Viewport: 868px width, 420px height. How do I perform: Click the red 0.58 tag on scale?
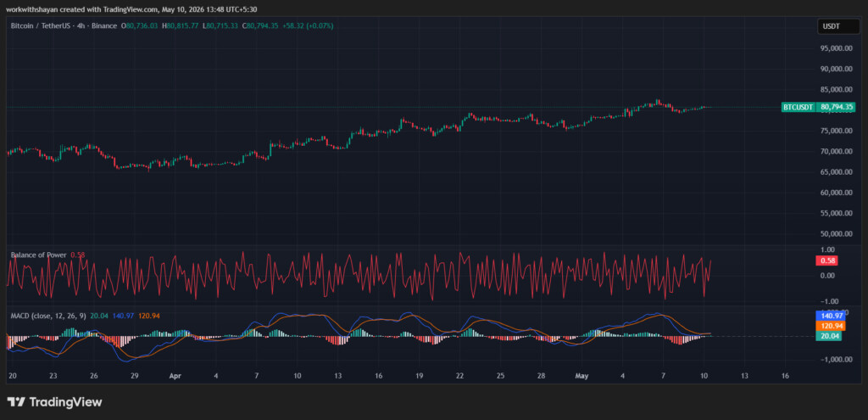pos(828,260)
